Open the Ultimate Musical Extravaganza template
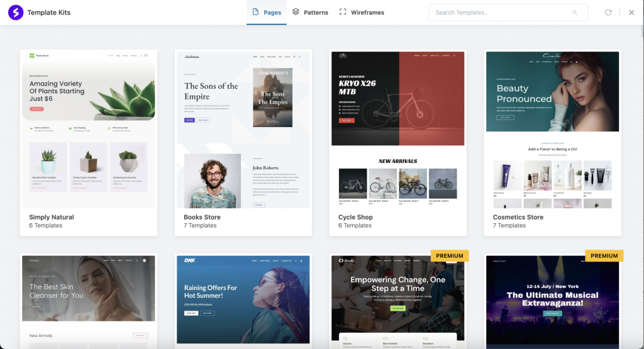Image resolution: width=644 pixels, height=349 pixels. coord(552,302)
